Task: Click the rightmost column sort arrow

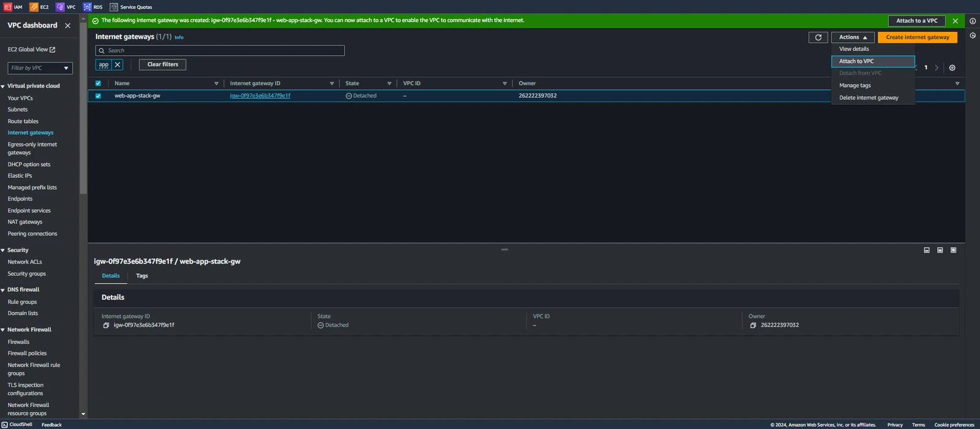Action: 957,83
